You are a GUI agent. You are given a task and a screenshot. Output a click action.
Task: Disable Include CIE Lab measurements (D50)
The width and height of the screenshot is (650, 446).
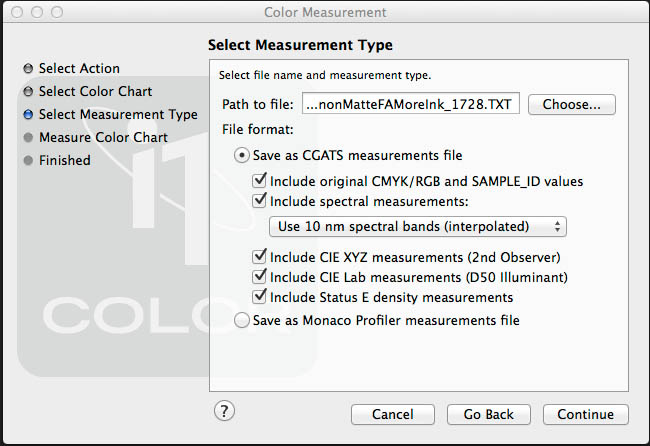[261, 277]
